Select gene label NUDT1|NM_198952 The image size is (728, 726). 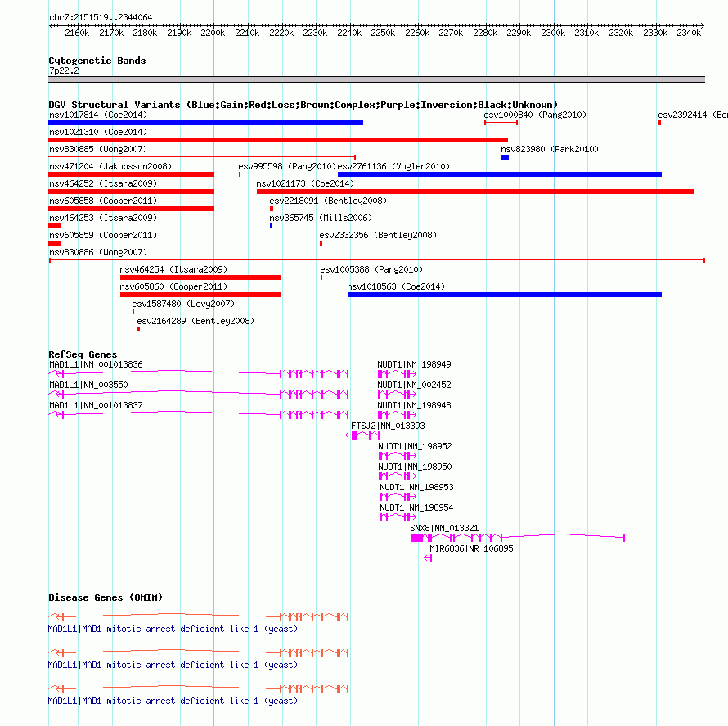tap(415, 446)
